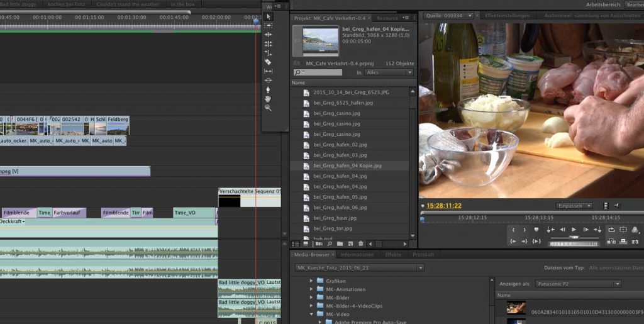Click the project preview thumbnail
This screenshot has width=644, height=324.
[320, 41]
